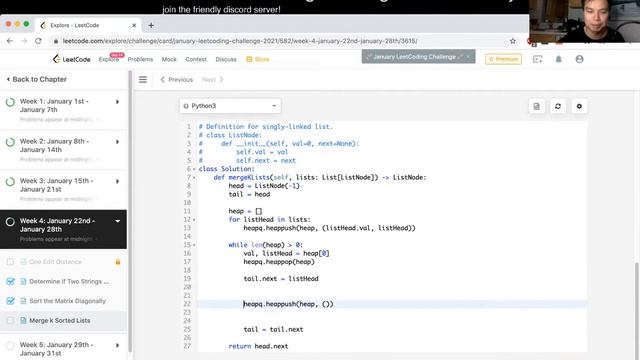
Task: Fold the for loop at line 12
Action: pyautogui.click(x=194, y=220)
